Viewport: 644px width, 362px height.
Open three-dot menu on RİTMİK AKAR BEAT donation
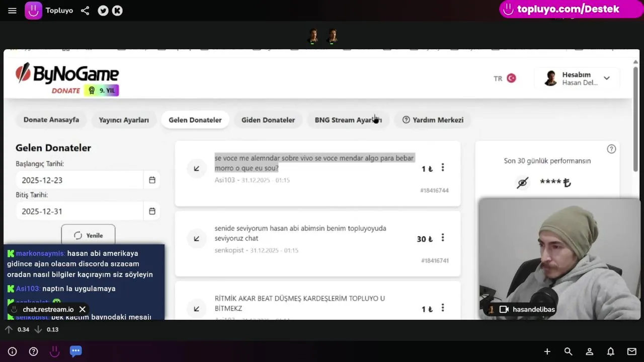443,308
